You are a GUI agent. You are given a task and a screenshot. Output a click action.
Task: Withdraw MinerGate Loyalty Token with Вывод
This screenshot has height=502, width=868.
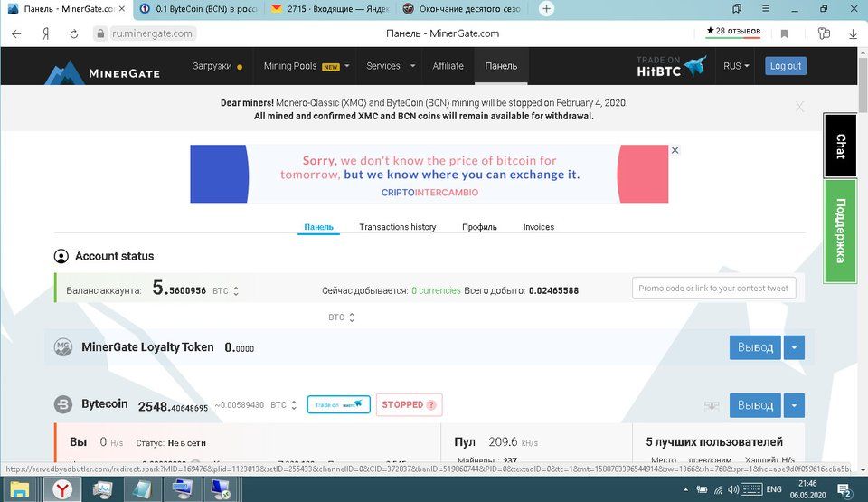pos(755,347)
